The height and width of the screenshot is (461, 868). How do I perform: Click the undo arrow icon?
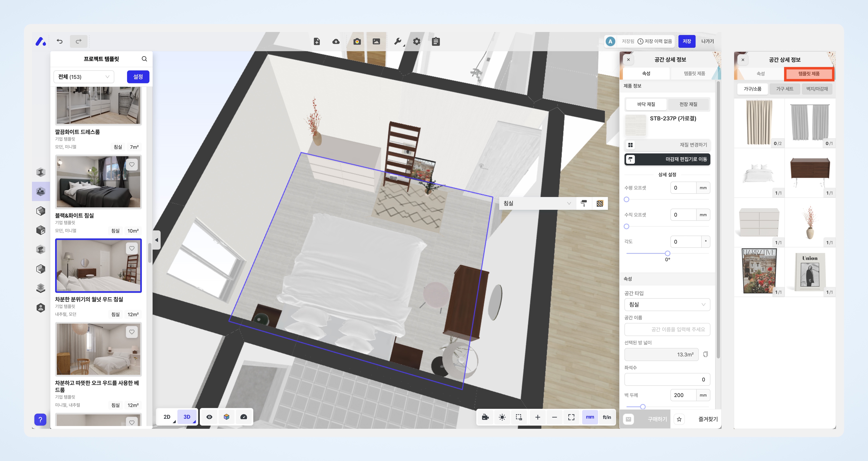(60, 41)
